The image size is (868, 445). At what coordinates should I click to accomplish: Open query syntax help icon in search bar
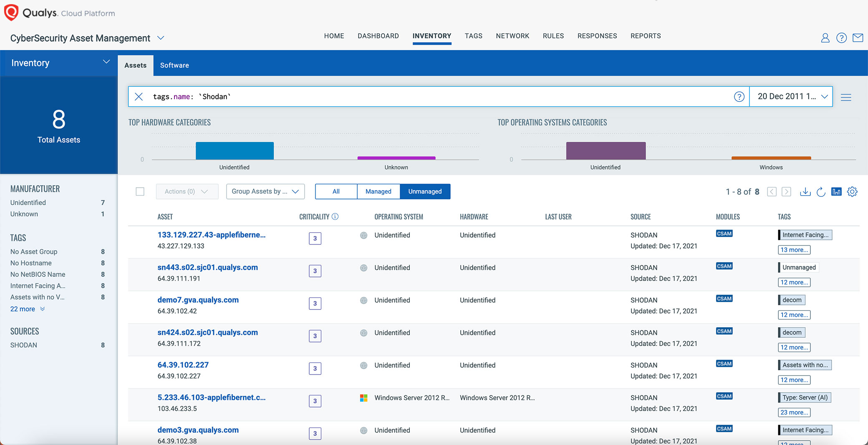tap(739, 96)
